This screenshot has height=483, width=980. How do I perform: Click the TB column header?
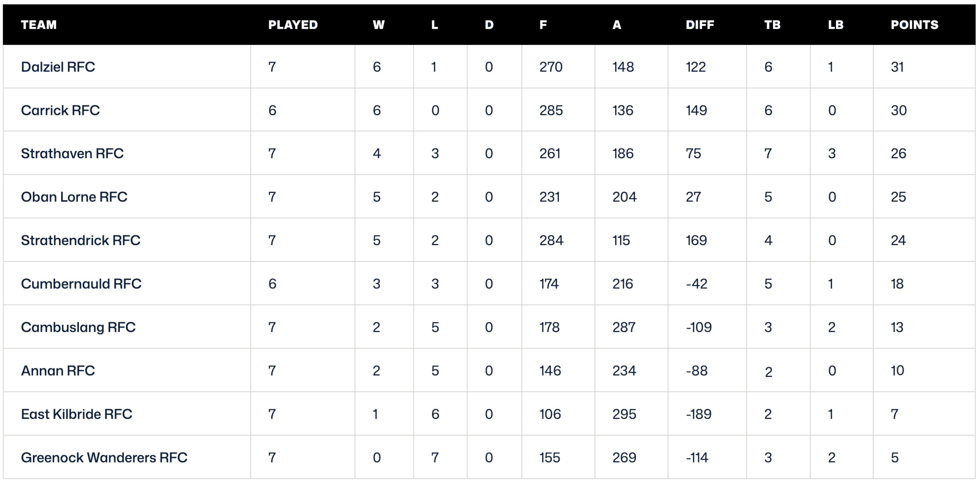click(772, 25)
